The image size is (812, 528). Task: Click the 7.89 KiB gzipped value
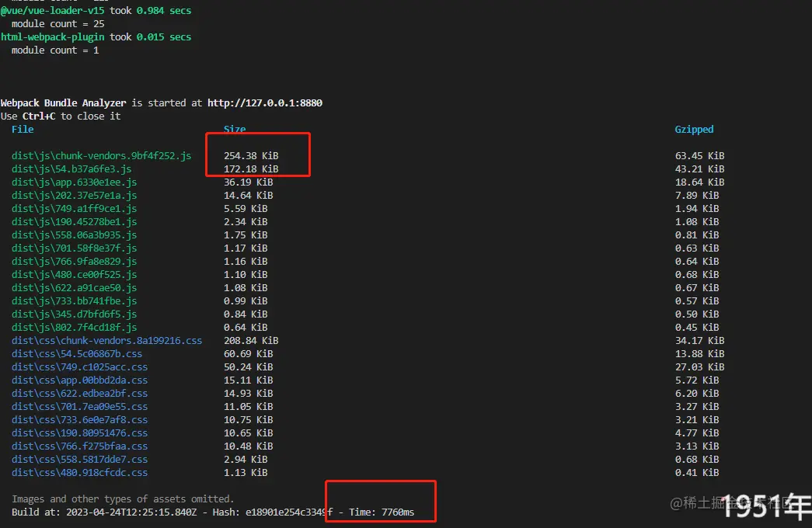pyautogui.click(x=697, y=196)
